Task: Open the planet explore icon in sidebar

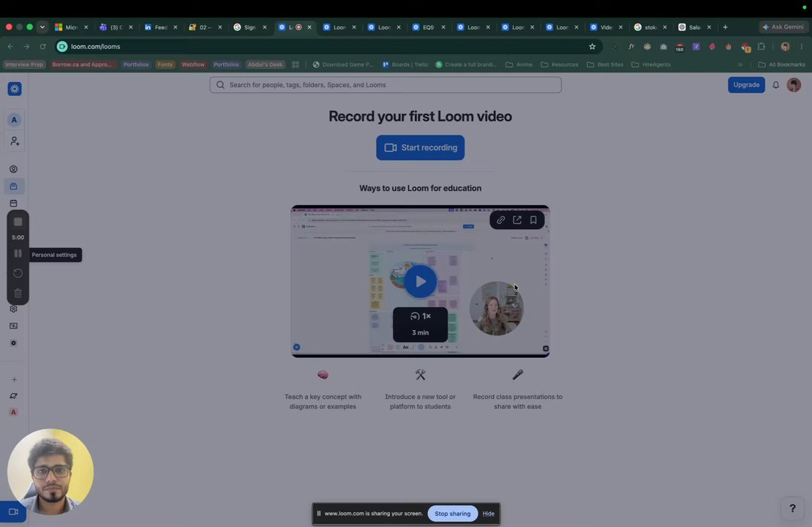Action: coord(13,396)
